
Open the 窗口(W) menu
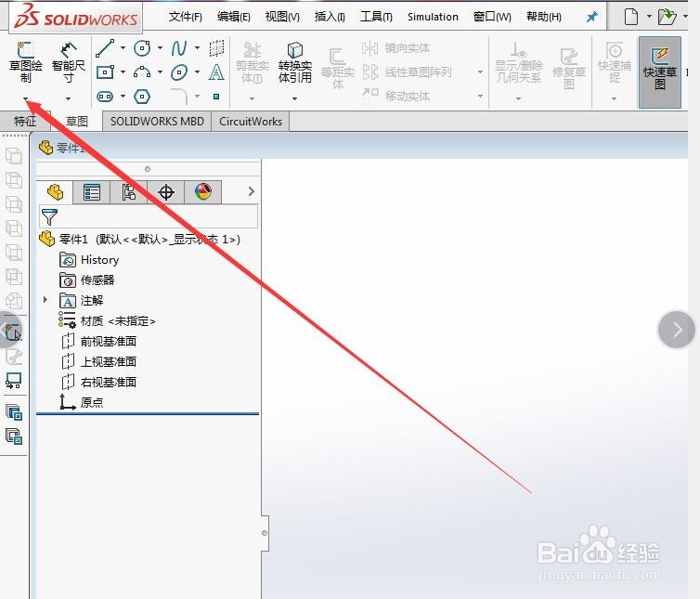tap(492, 17)
